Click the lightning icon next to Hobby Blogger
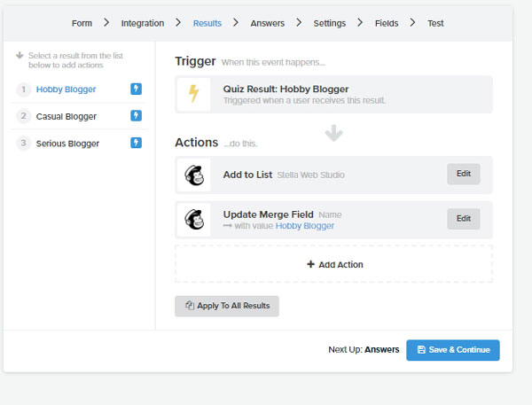The width and height of the screenshot is (532, 405). pos(136,89)
